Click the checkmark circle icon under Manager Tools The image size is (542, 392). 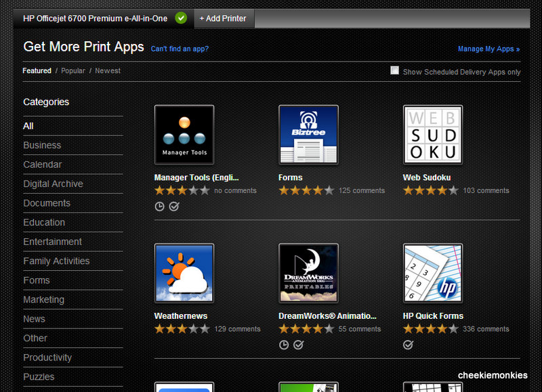pyautogui.click(x=174, y=206)
